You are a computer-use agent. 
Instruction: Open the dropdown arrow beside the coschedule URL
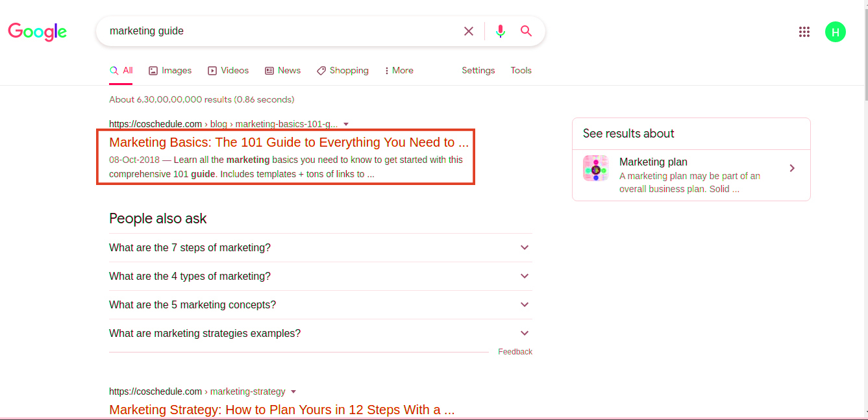pos(346,124)
